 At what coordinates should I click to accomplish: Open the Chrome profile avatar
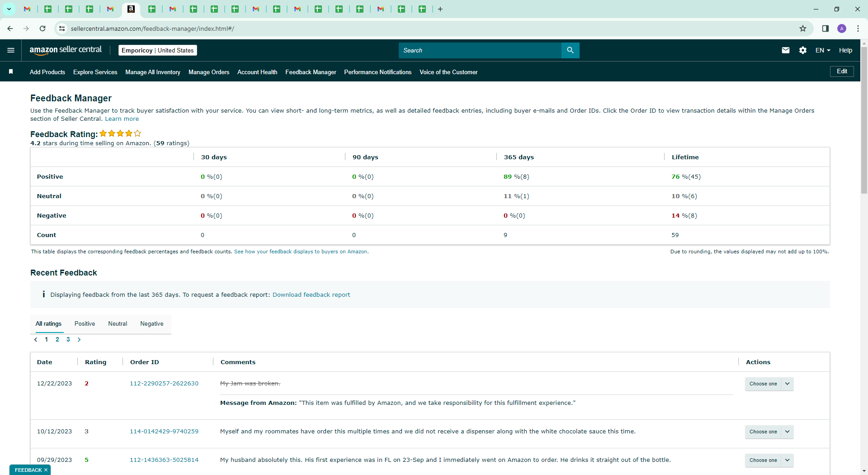[842, 28]
